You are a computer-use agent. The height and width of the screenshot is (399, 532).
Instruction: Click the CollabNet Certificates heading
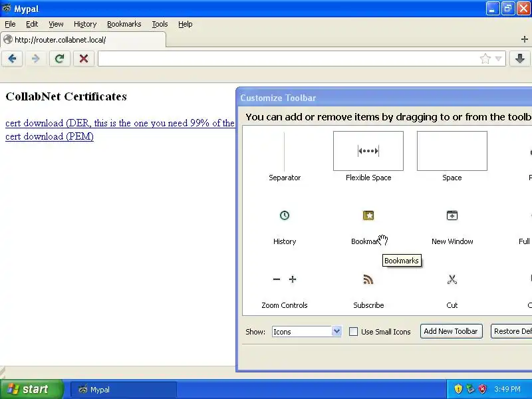pos(66,96)
